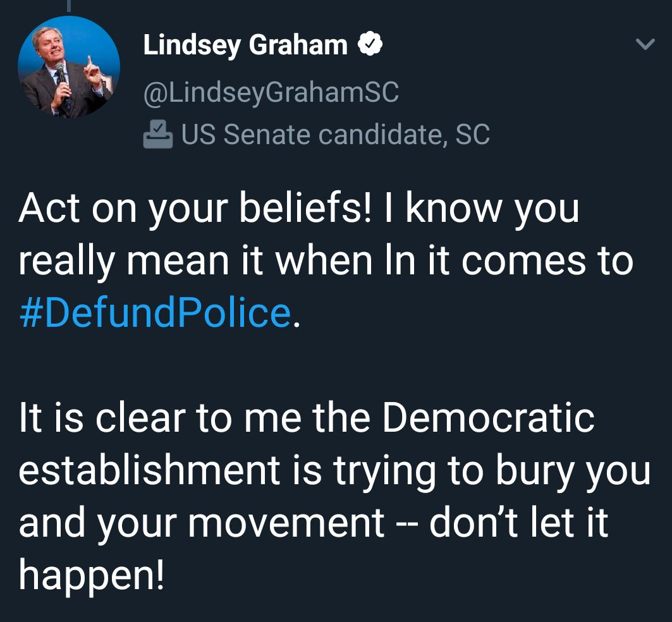Click the thread connector line above the avatar
The width and height of the screenshot is (672, 622).
[x=68, y=5]
